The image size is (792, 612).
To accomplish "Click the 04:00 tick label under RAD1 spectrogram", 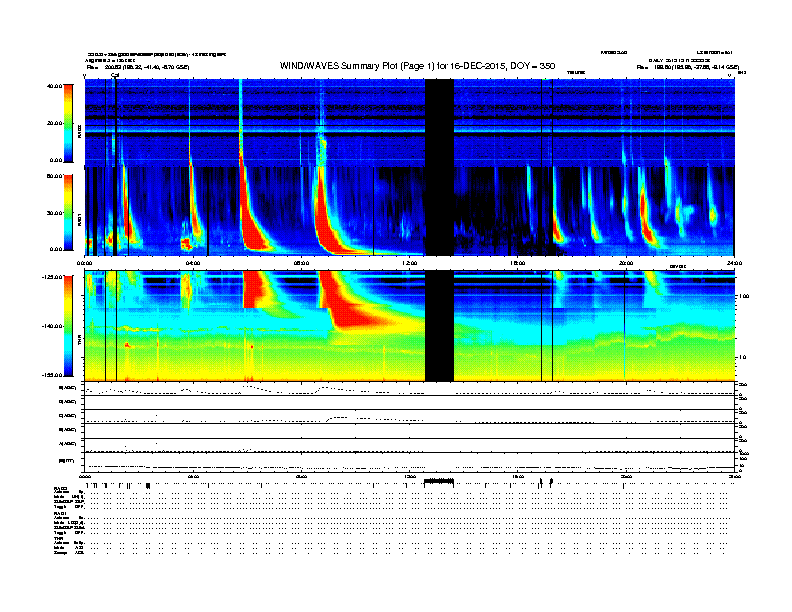I will (193, 263).
